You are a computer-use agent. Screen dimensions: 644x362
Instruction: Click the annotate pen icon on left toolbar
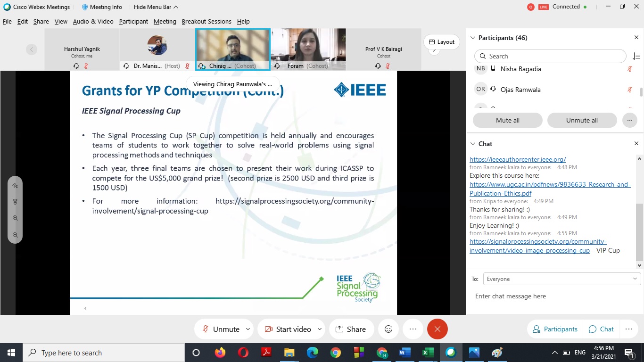15,186
